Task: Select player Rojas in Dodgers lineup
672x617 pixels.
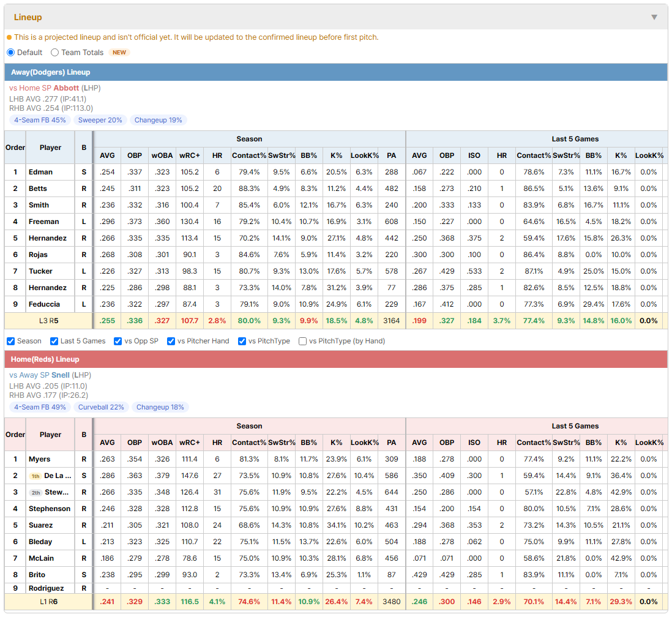Action: pyautogui.click(x=38, y=255)
